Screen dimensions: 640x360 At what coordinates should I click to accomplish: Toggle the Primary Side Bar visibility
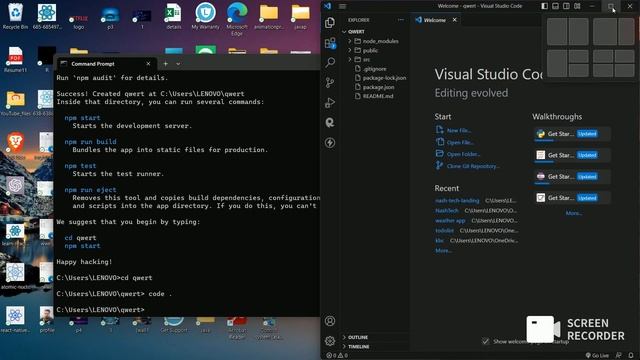coord(544,6)
